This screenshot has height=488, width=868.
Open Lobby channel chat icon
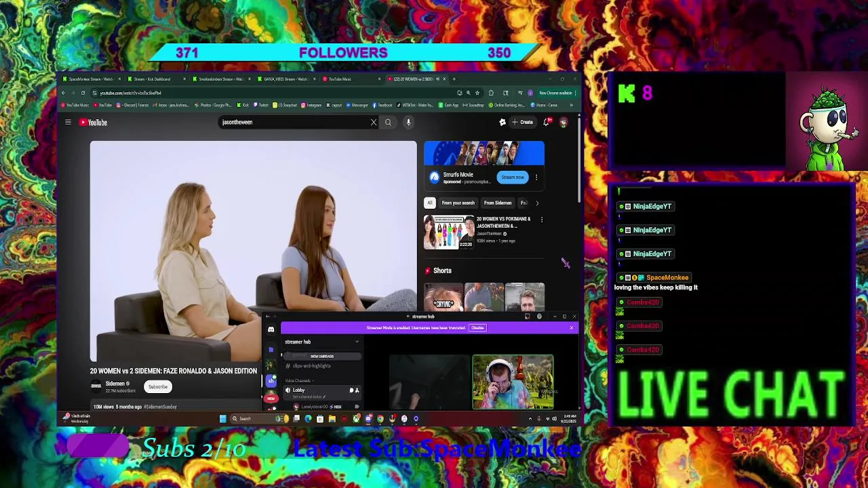(x=351, y=390)
